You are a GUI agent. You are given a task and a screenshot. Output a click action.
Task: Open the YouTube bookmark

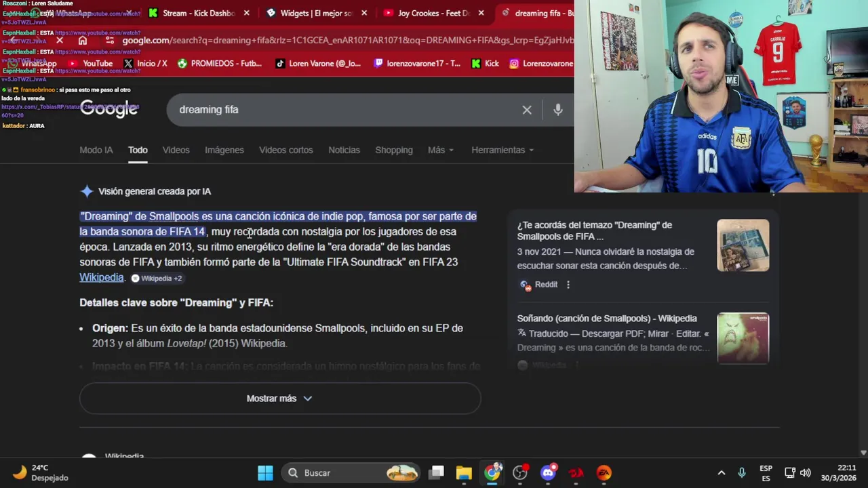pyautogui.click(x=90, y=63)
